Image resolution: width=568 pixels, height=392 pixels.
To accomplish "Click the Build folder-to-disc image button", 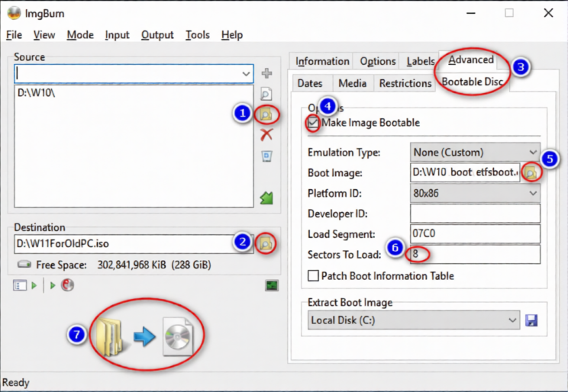I will 147,336.
